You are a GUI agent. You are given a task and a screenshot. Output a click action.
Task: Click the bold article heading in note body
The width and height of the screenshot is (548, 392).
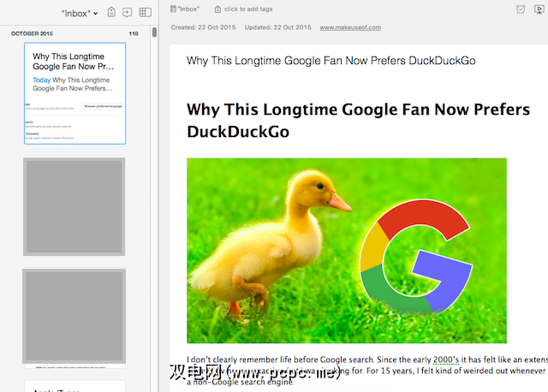tap(334, 121)
